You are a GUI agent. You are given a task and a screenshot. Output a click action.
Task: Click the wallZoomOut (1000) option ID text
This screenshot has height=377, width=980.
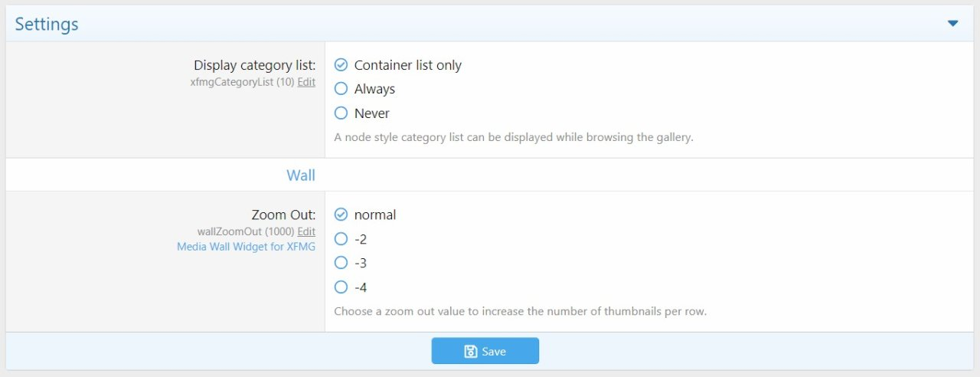[x=246, y=231]
